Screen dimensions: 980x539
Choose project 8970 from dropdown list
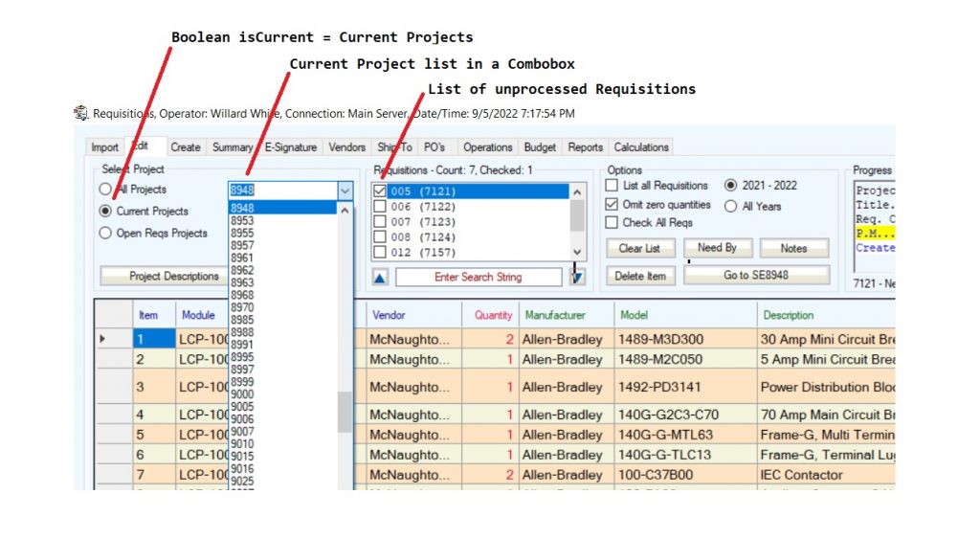pyautogui.click(x=242, y=307)
